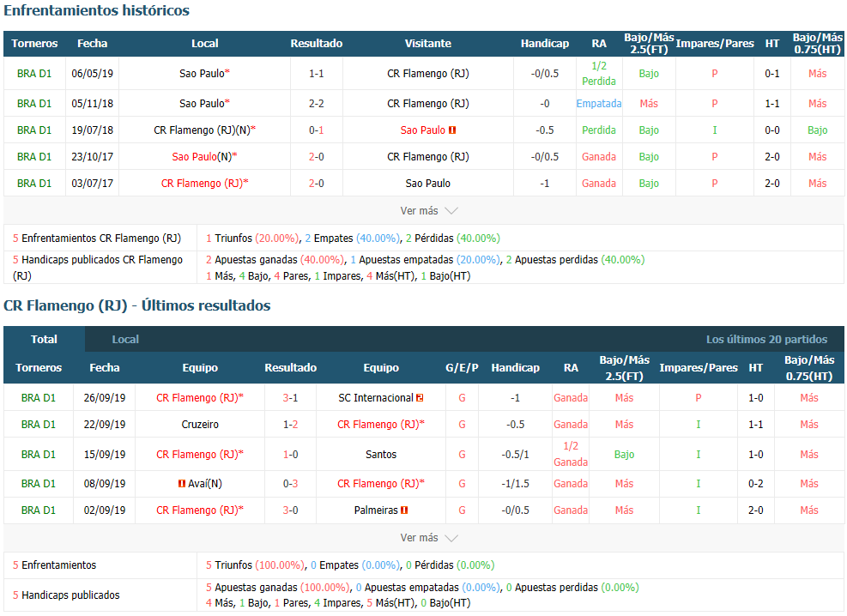
Task: Click Empatada RA on 05/11/18 row
Action: tap(598, 104)
